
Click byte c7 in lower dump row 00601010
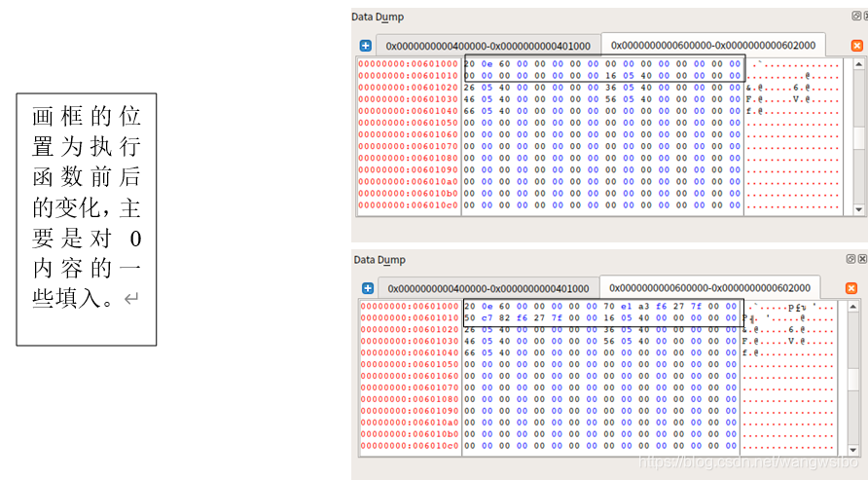click(488, 317)
